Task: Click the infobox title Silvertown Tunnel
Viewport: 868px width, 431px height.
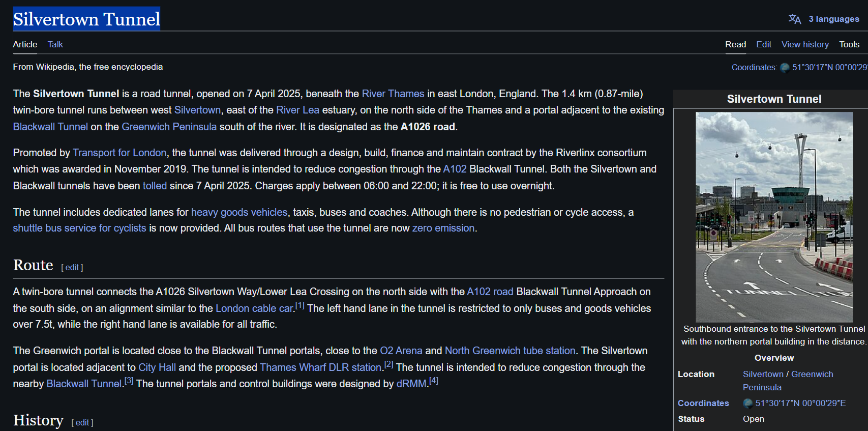Action: pyautogui.click(x=774, y=99)
